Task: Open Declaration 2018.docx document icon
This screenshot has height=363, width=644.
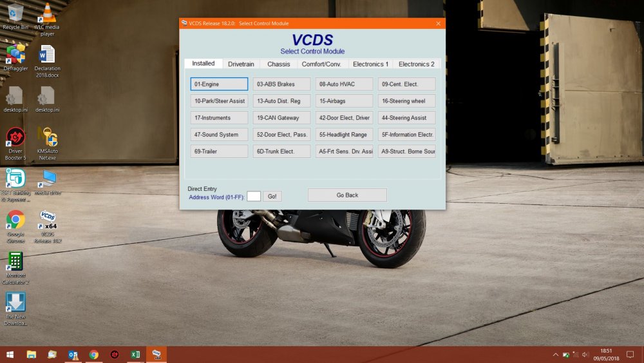Action: tap(47, 61)
